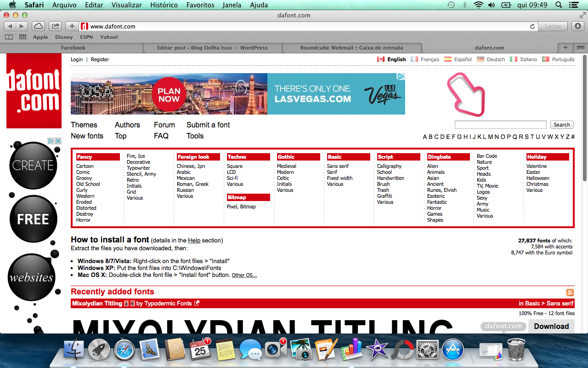The width and height of the screenshot is (588, 368).
Task: Open the iCloud Tabs cloud button
Action: click(x=39, y=26)
